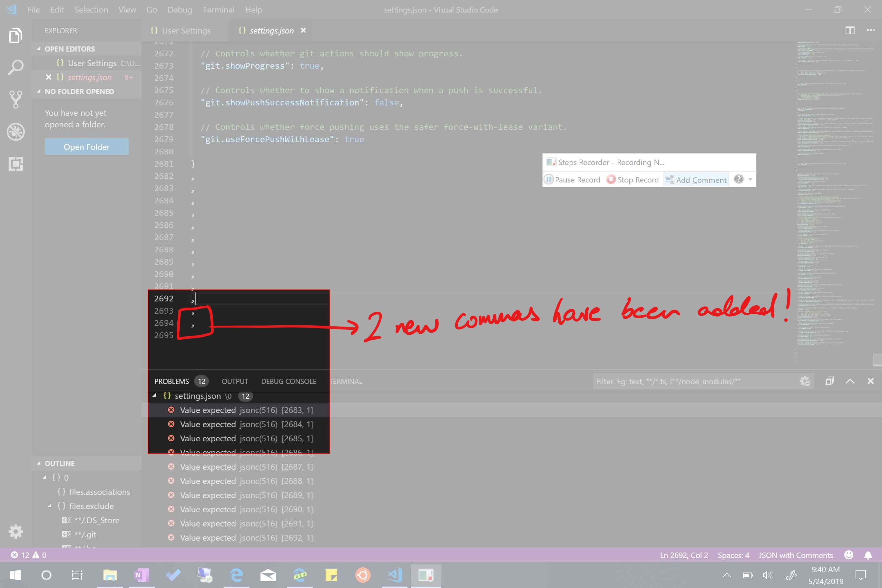The width and height of the screenshot is (882, 588).
Task: Collapse the Outline section
Action: tap(39, 463)
